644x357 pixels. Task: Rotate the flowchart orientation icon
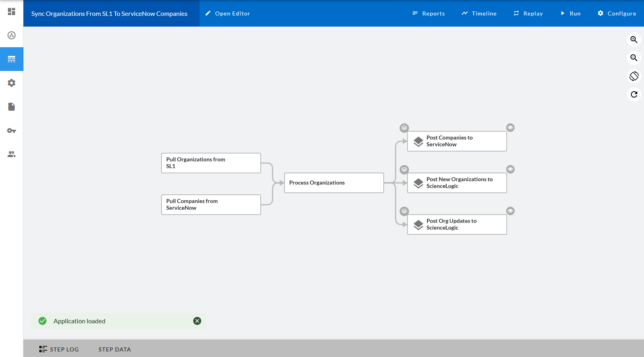[634, 76]
